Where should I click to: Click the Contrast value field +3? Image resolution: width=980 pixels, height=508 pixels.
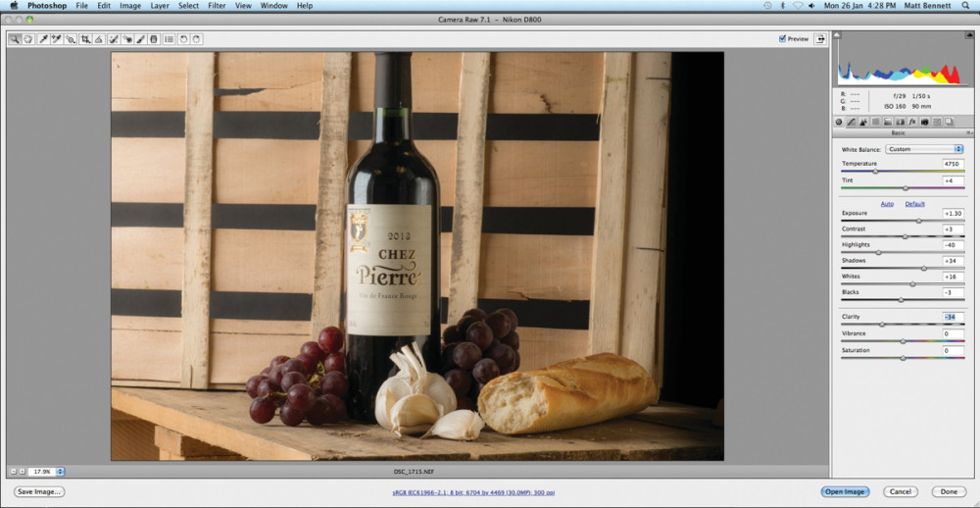click(x=954, y=229)
